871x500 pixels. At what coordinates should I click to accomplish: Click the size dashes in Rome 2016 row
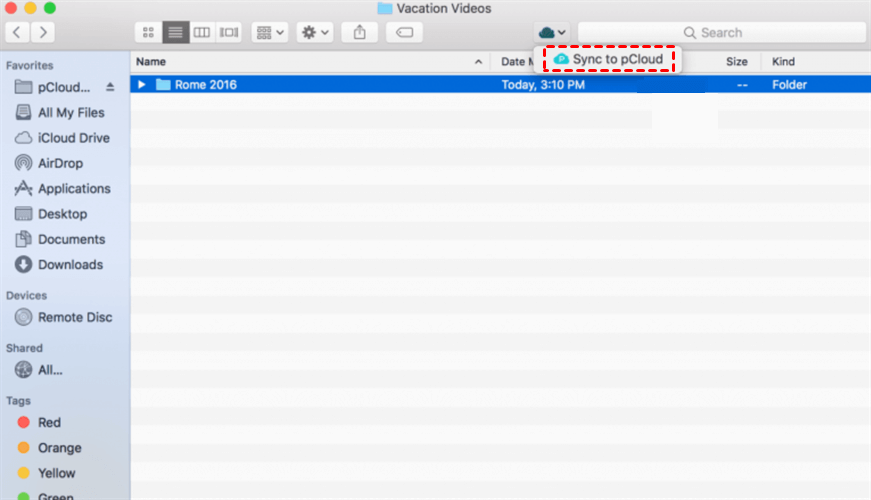(x=742, y=85)
